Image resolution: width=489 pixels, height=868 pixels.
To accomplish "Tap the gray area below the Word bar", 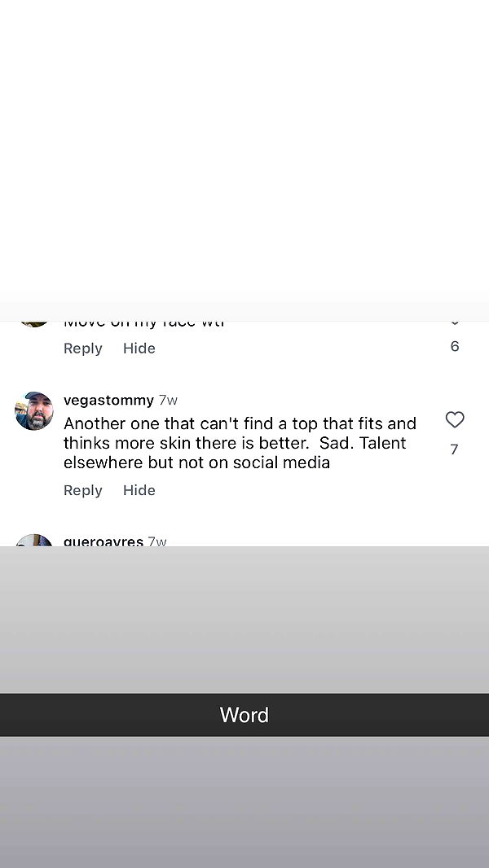I will click(x=244, y=802).
